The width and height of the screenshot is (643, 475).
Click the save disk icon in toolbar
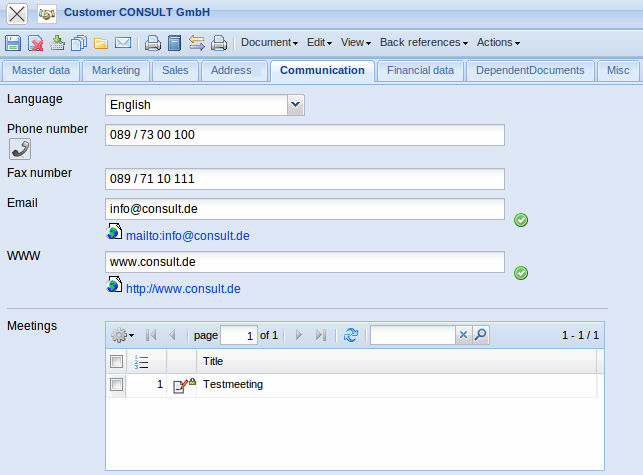click(x=13, y=43)
